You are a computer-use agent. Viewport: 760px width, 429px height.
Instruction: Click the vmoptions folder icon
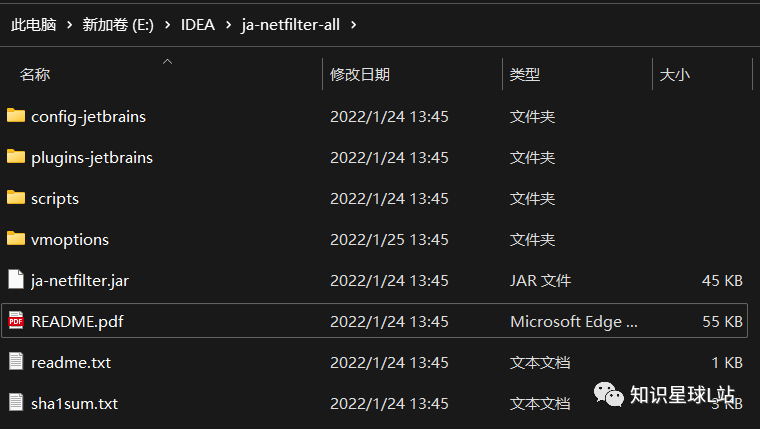[x=16, y=238]
